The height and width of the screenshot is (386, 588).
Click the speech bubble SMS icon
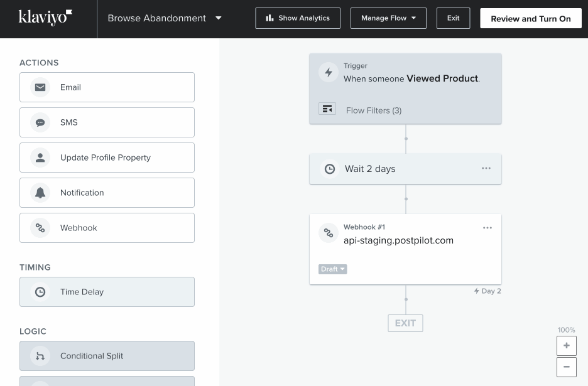click(x=40, y=122)
